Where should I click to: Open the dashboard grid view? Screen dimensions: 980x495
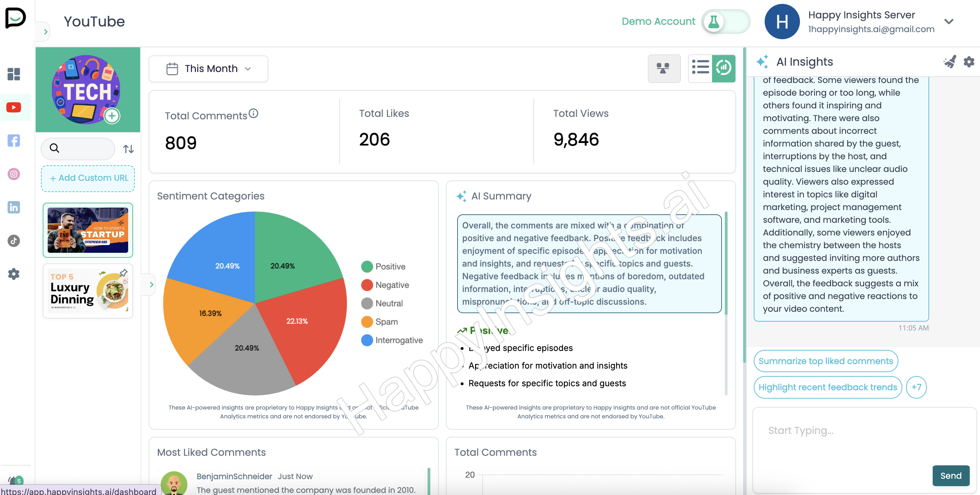tap(14, 74)
